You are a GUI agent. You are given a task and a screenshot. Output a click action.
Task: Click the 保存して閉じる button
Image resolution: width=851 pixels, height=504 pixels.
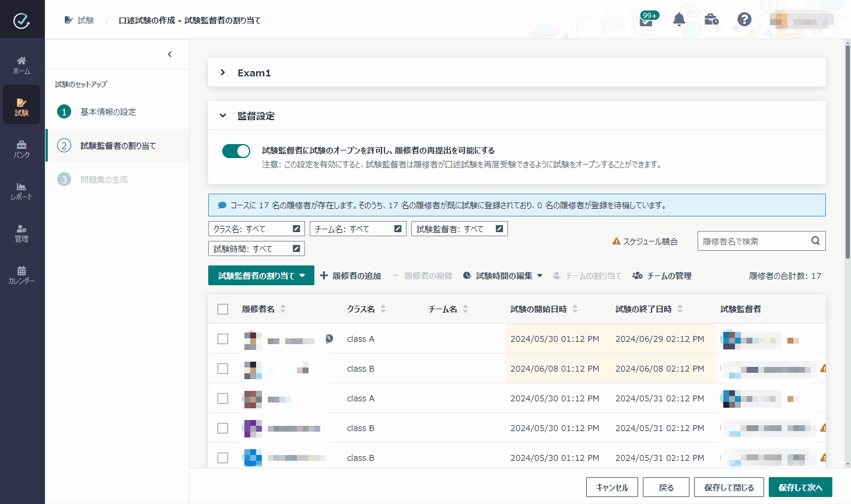tap(729, 487)
